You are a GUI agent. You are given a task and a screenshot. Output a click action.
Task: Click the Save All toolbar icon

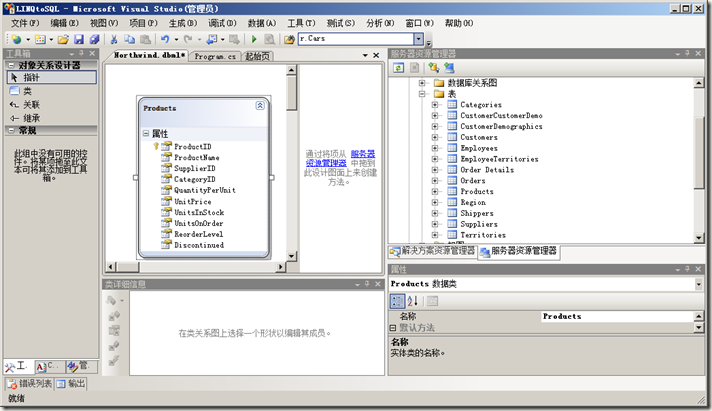[x=94, y=40]
